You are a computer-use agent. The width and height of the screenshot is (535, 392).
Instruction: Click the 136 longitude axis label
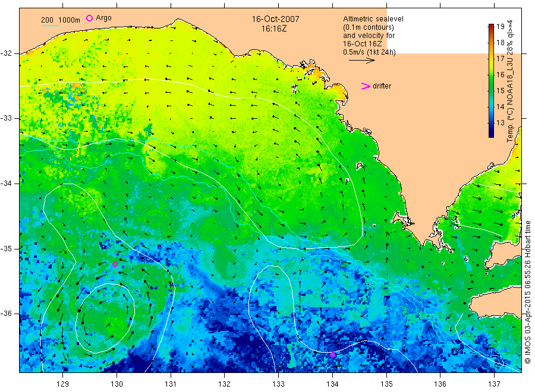(x=440, y=384)
